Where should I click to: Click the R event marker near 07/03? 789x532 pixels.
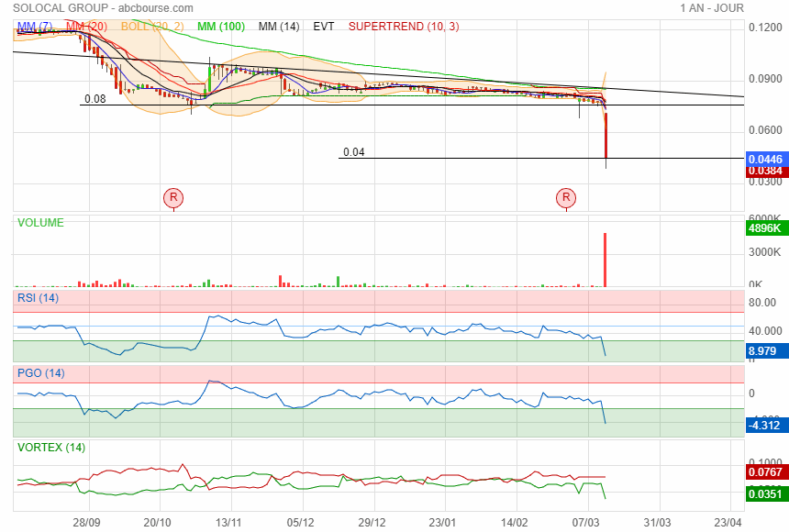pos(566,197)
